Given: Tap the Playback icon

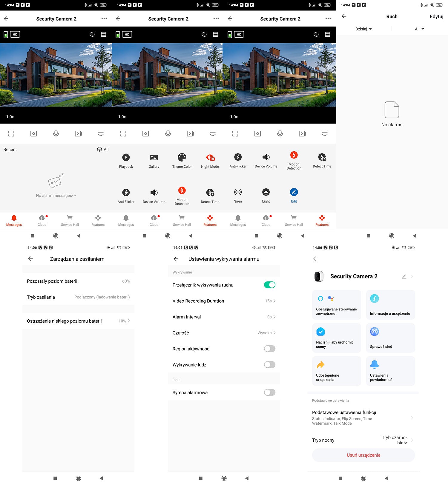Looking at the screenshot, I should pos(126,158).
